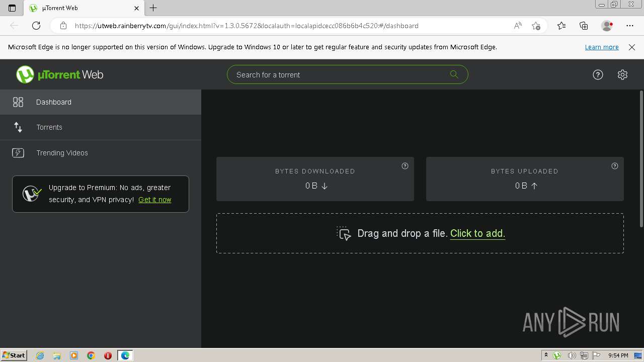Viewport: 644px width, 362px height.
Task: Open Edge Collections
Action: (x=584, y=26)
